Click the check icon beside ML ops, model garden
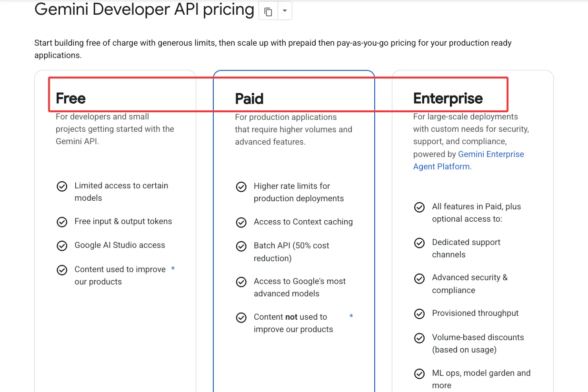The height and width of the screenshot is (392, 588). [419, 373]
